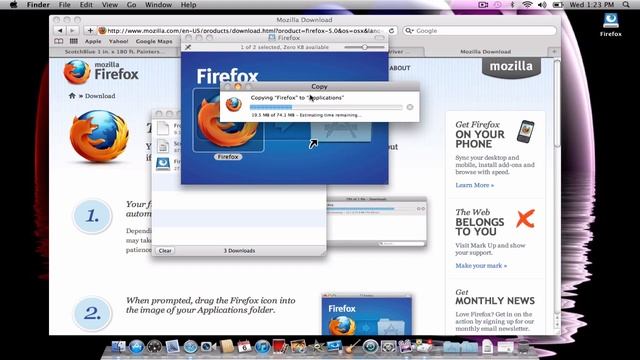This screenshot has height=360, width=640.
Task: Click the ABOUT navigation link
Action: [400, 68]
